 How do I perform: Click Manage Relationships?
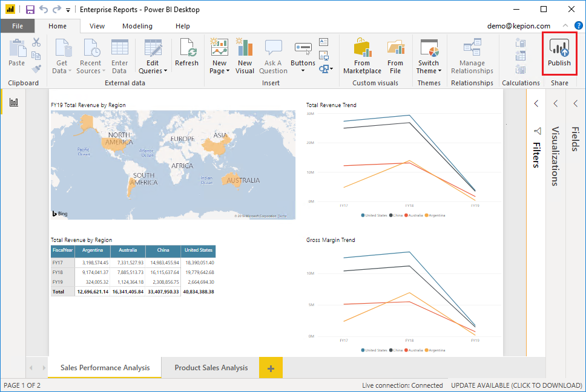[472, 56]
